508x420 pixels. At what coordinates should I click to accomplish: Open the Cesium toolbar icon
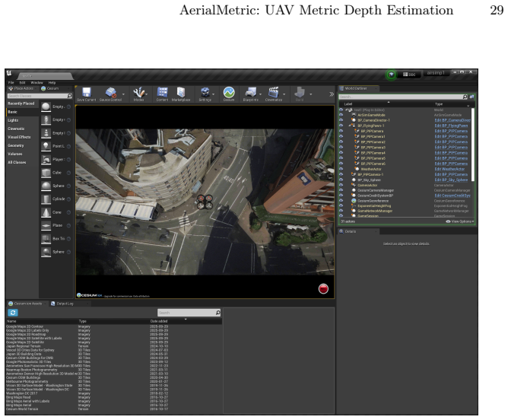(229, 93)
